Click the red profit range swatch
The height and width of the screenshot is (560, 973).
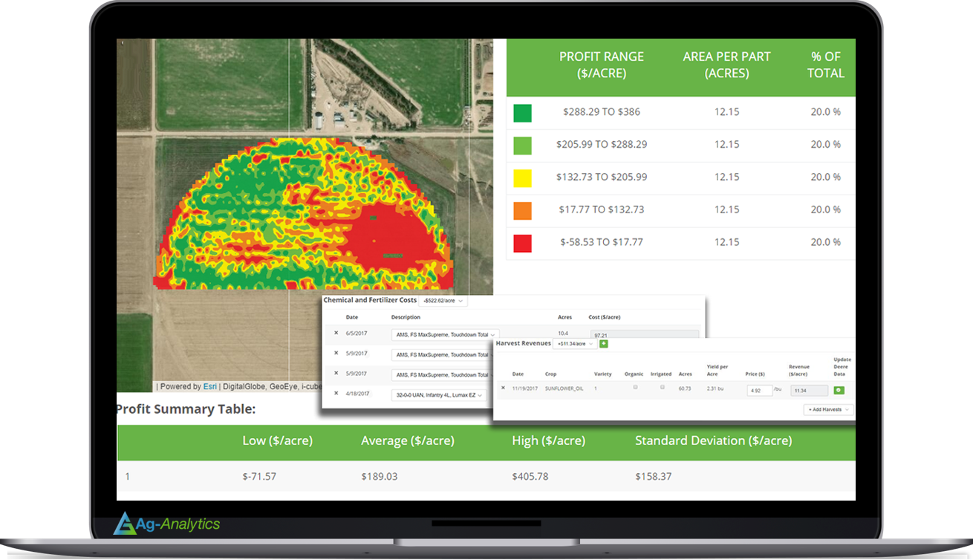522,242
